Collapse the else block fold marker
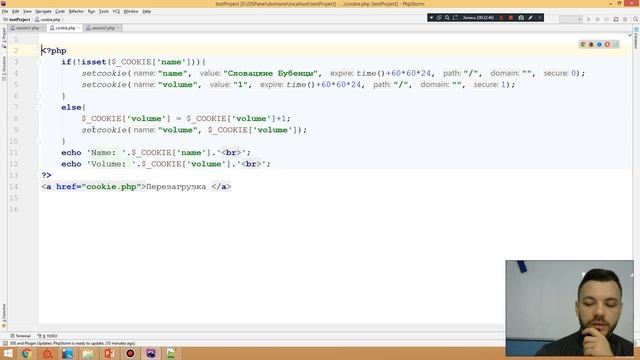Screen dimensions: 640x360 (x=38, y=107)
